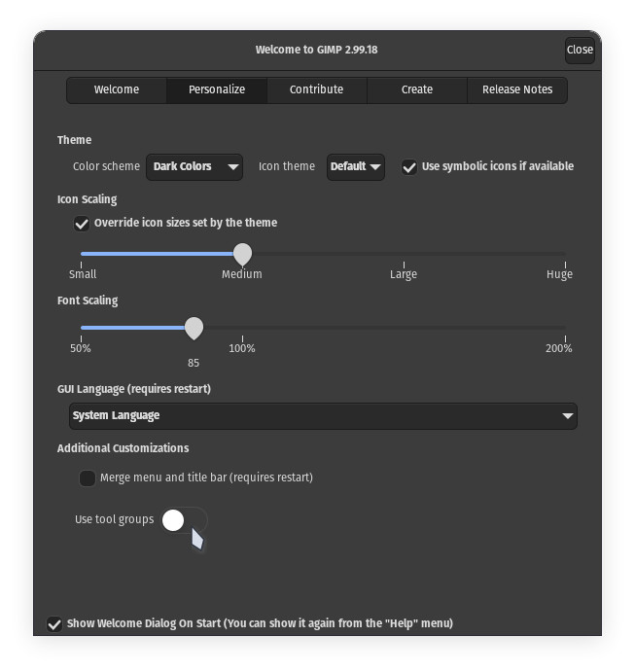Open the Contribute tab
635x672 pixels.
click(317, 89)
